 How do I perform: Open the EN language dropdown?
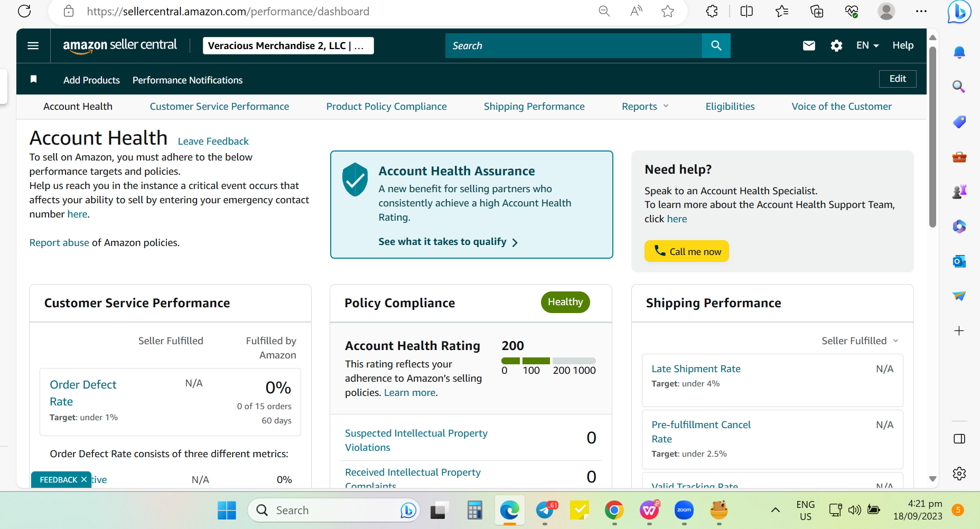[867, 45]
